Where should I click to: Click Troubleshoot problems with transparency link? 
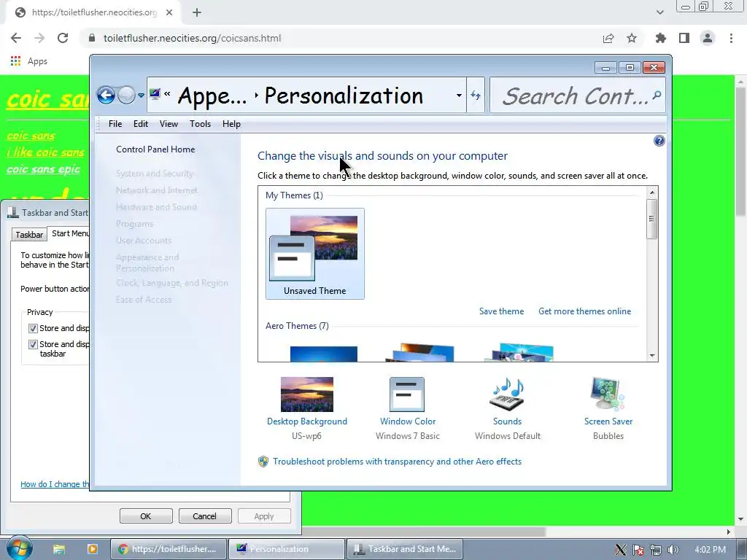[x=397, y=462]
